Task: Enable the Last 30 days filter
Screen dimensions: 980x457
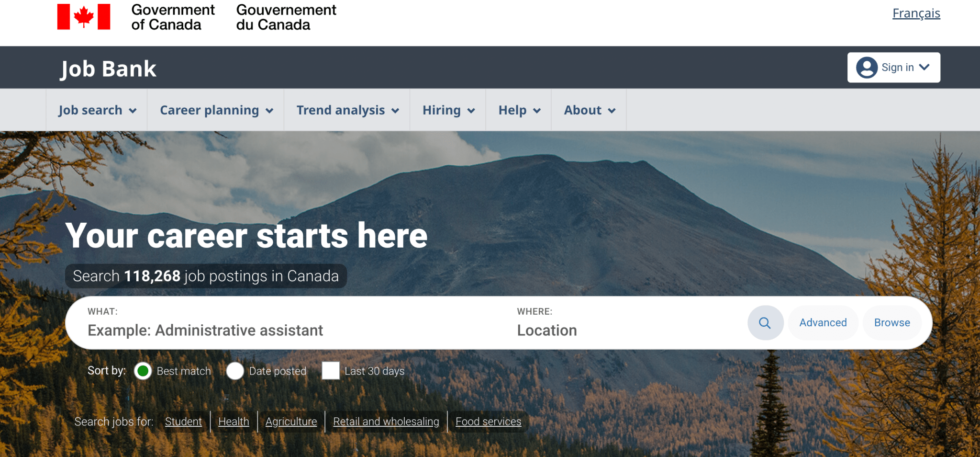Action: click(330, 371)
